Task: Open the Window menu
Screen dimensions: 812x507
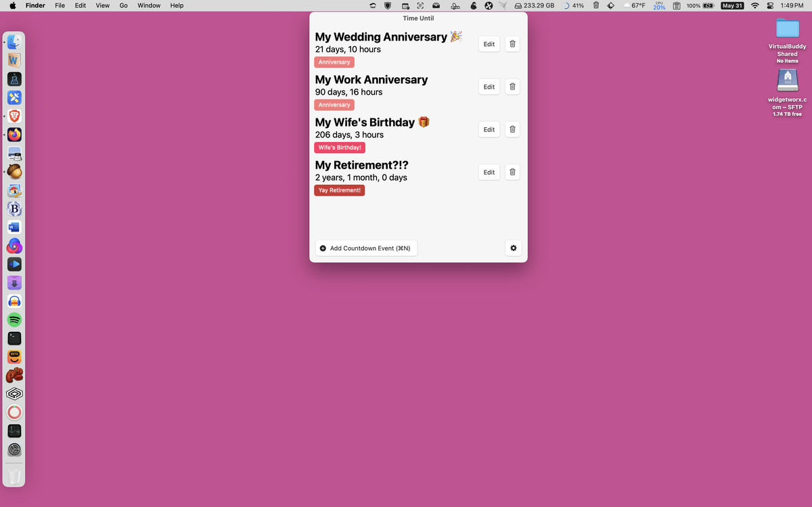Action: 149,5
